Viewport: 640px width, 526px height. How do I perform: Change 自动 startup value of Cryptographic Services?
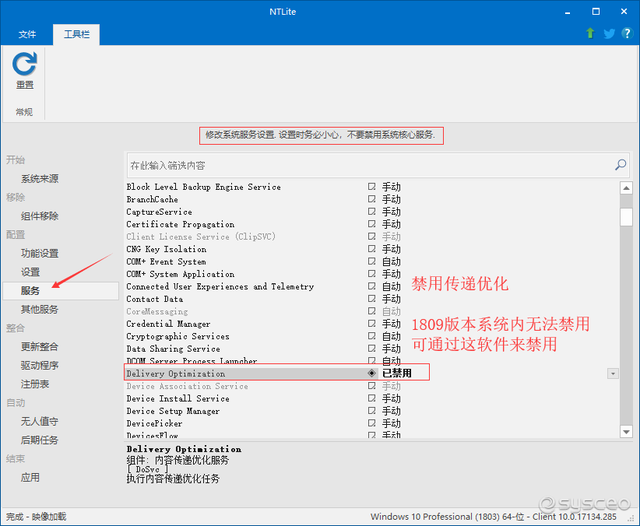pyautogui.click(x=391, y=336)
